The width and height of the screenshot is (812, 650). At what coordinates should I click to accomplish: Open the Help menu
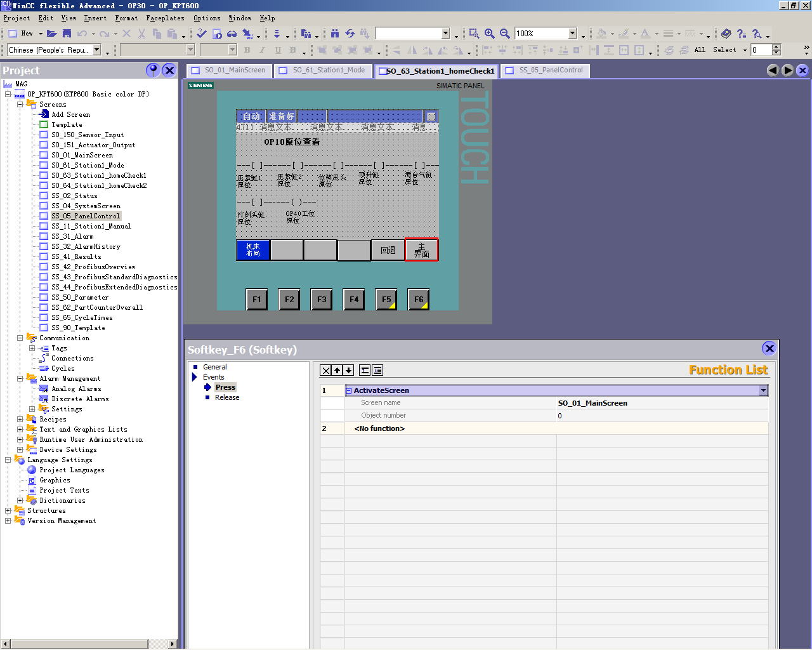pos(267,18)
